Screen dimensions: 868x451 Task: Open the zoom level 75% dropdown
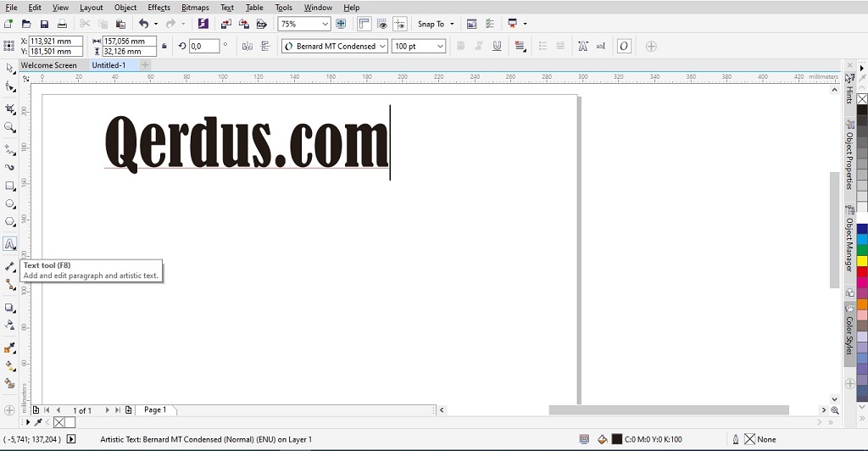pos(325,24)
